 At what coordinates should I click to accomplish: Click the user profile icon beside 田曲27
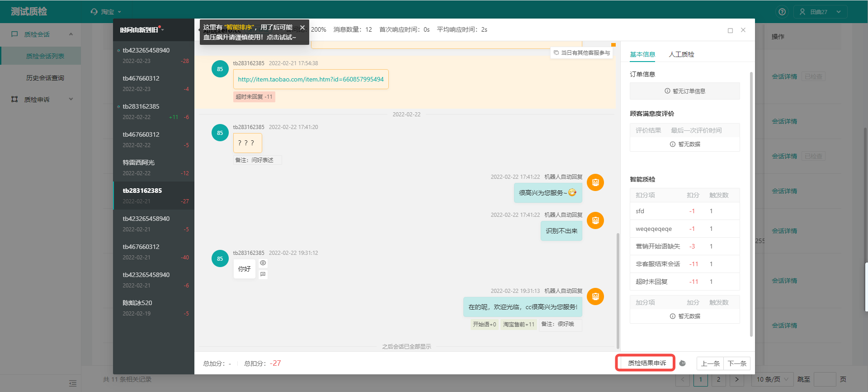pos(802,12)
